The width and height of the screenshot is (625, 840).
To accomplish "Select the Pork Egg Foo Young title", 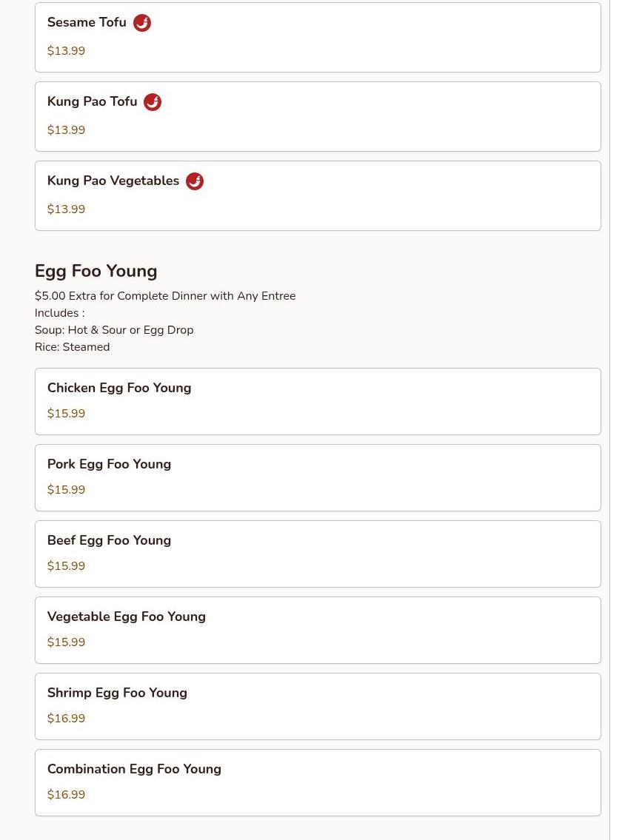I will pos(109,464).
